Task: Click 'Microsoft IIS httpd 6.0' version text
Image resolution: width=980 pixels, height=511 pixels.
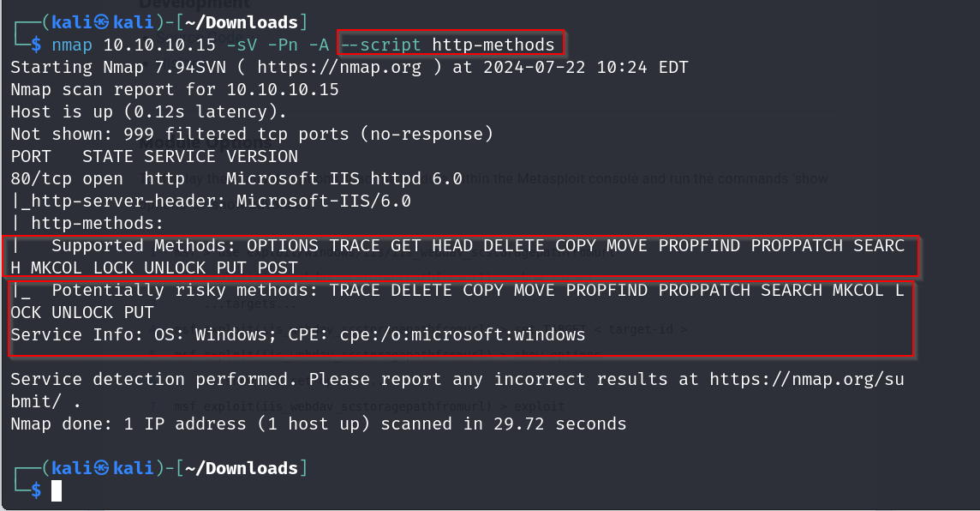Action: pyautogui.click(x=344, y=178)
